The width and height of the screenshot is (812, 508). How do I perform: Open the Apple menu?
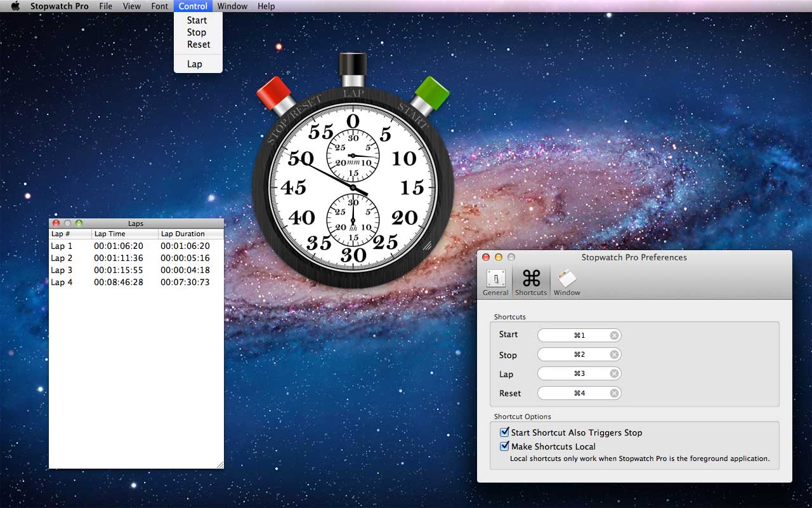(x=16, y=6)
